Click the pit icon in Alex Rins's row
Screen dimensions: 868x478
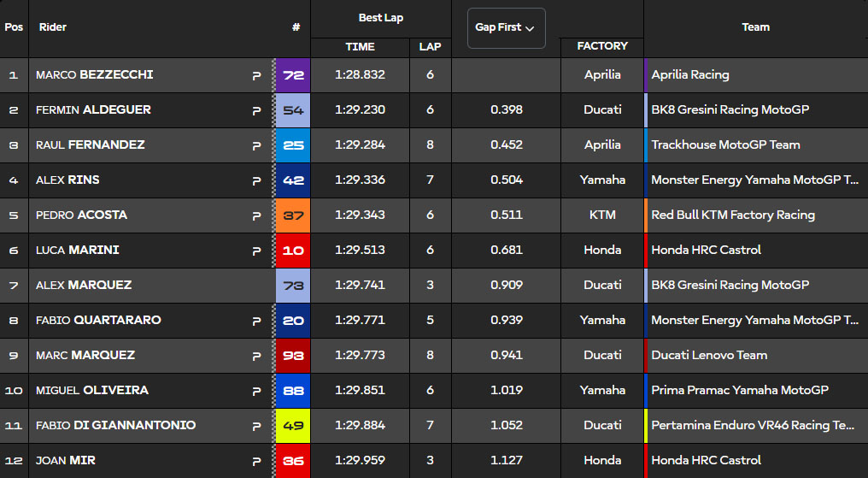(x=256, y=180)
